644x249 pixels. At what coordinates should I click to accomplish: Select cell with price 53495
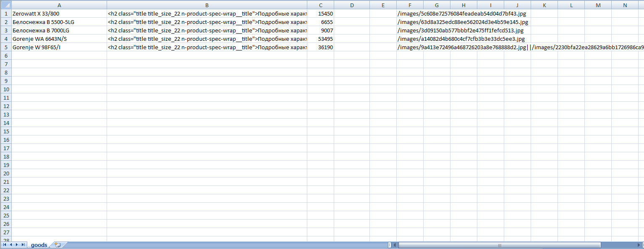(320, 39)
